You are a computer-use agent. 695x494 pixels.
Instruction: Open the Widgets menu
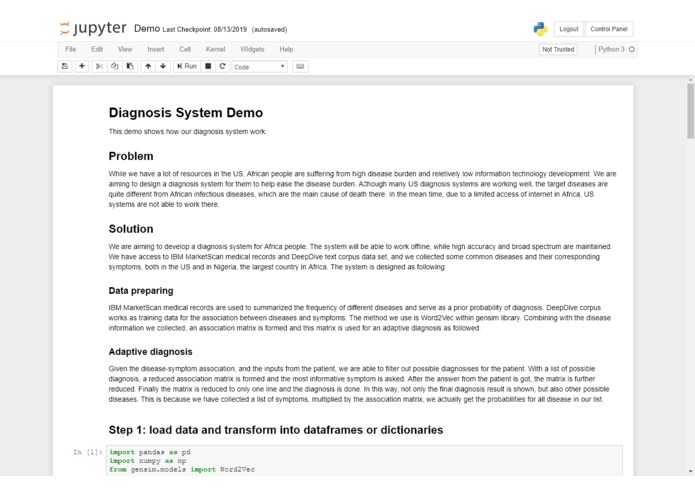[252, 49]
